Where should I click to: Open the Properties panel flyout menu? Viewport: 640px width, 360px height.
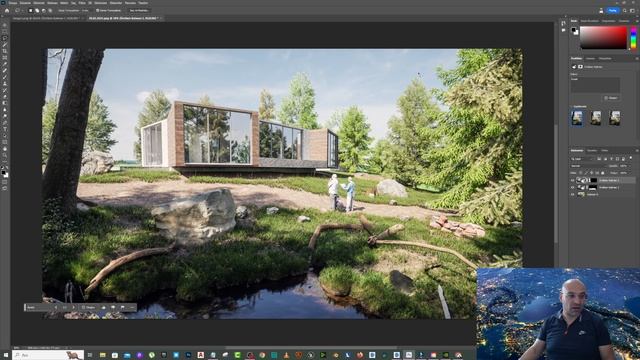636,58
